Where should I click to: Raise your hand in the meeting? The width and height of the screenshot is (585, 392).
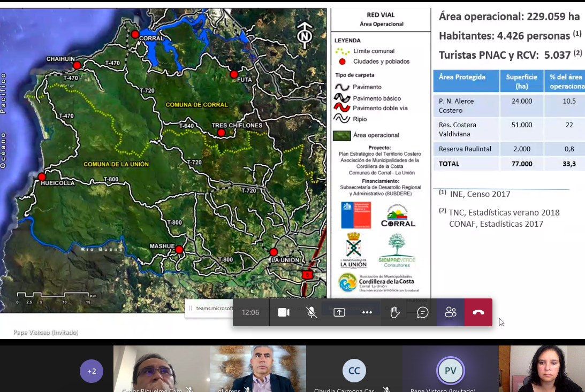[395, 312]
